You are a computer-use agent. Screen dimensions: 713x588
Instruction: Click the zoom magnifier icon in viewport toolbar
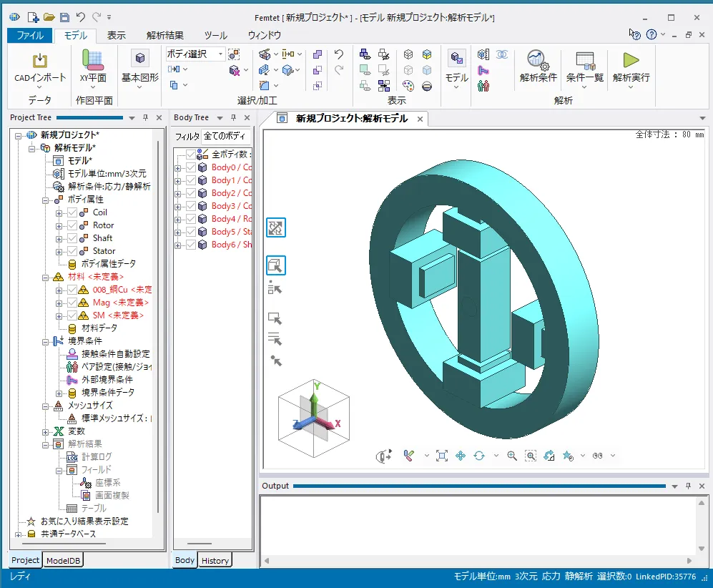click(512, 456)
